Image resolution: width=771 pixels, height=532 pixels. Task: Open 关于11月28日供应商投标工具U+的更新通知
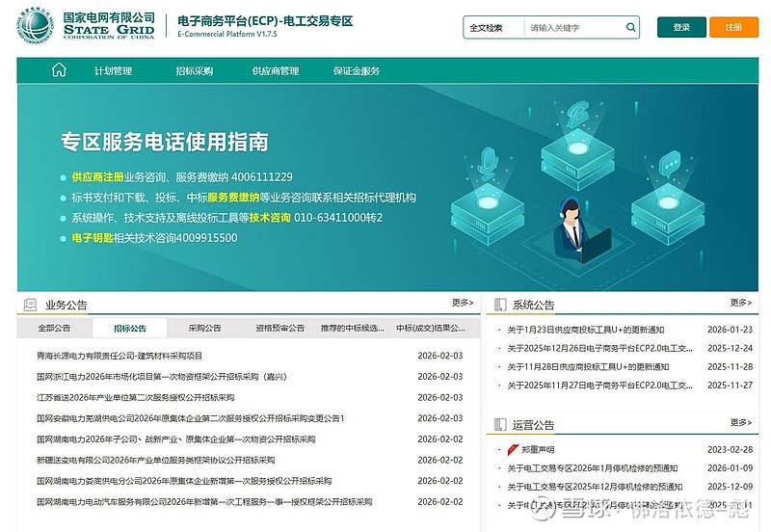pos(588,367)
